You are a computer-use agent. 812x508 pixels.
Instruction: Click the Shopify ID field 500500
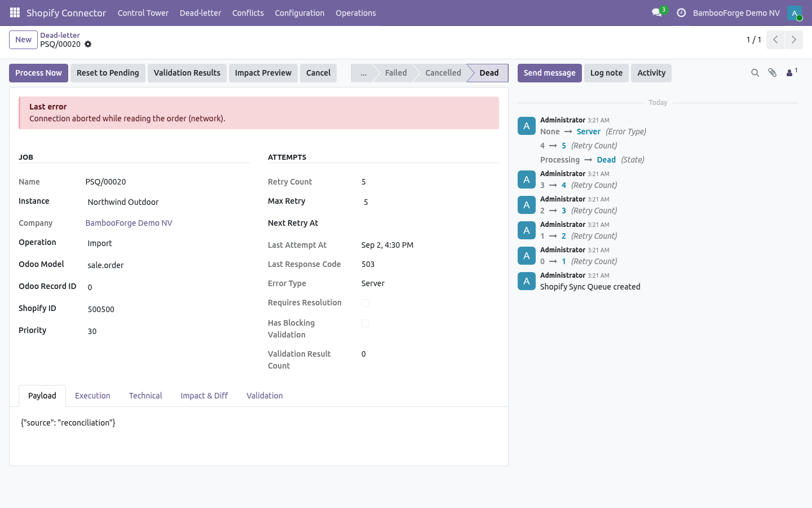[x=167, y=309]
